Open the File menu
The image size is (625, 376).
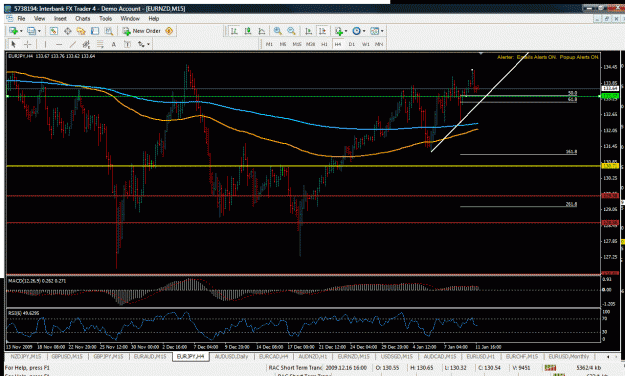(x=21, y=18)
